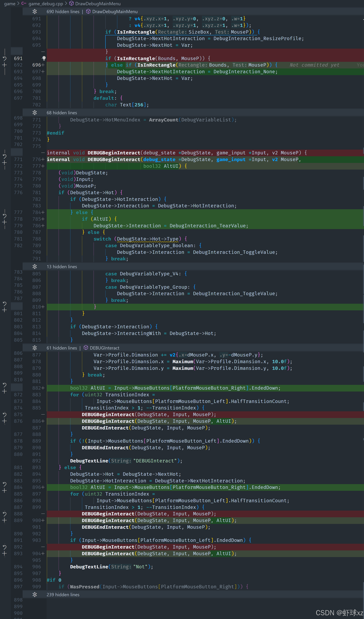Stage the else-if IsInRectangle change block
The height and width of the screenshot is (619, 364).
click(x=4, y=65)
